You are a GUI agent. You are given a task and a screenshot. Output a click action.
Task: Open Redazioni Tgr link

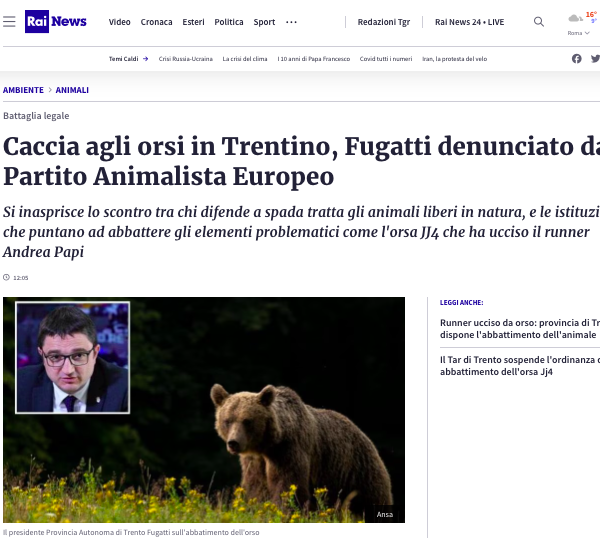(x=384, y=22)
